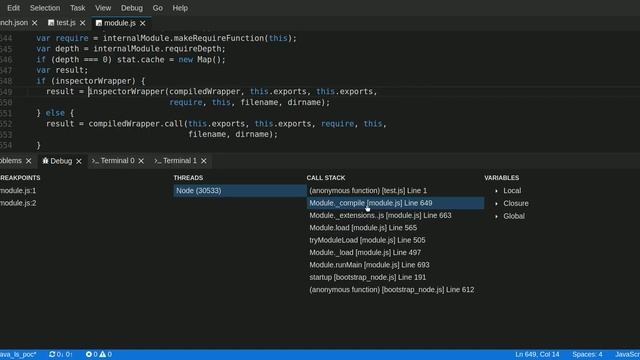Screen dimensions: 640x360
Task: Click line number 546 in the gutter
Action: [x=6, y=60]
